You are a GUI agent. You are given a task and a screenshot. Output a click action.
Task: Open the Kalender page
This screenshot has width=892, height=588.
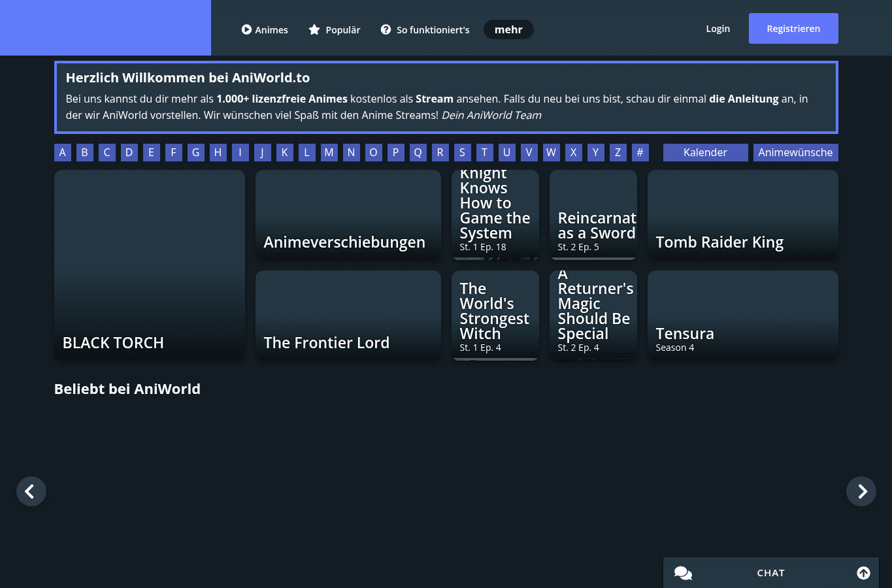tap(705, 152)
